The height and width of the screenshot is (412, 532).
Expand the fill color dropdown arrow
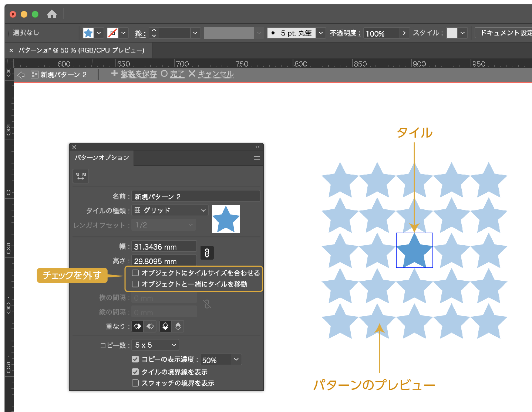click(99, 33)
